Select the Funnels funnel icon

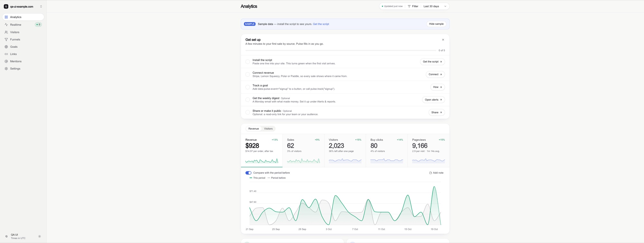coord(6,40)
